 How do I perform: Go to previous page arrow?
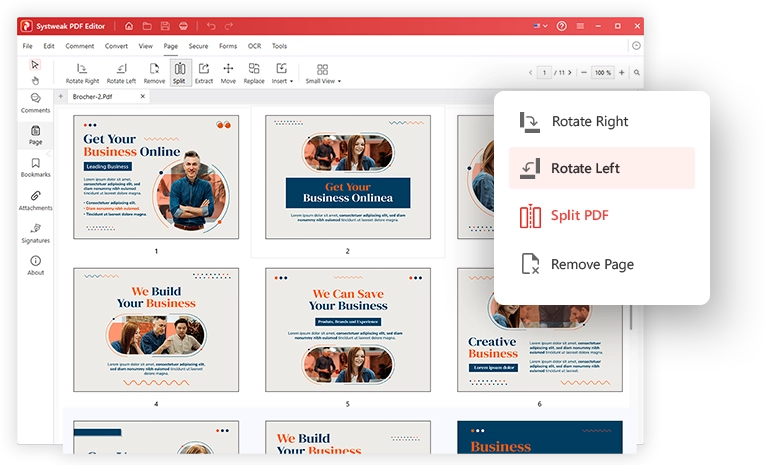coord(530,73)
